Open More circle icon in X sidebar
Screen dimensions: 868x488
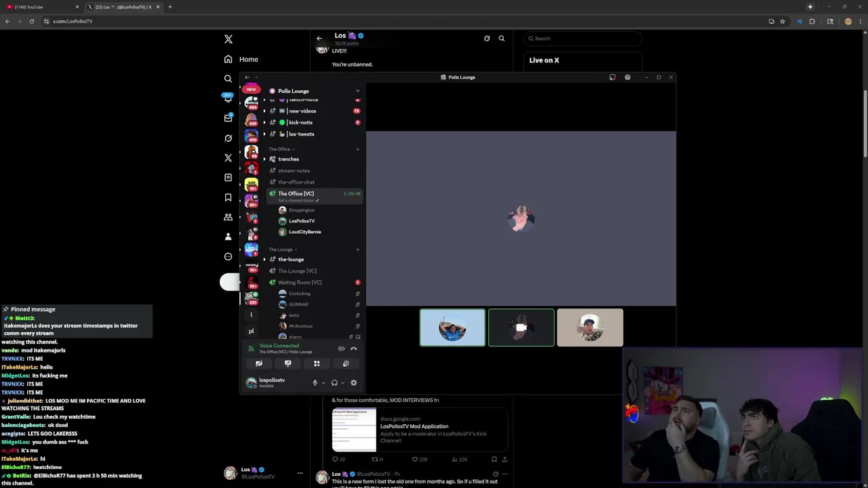[x=229, y=256]
